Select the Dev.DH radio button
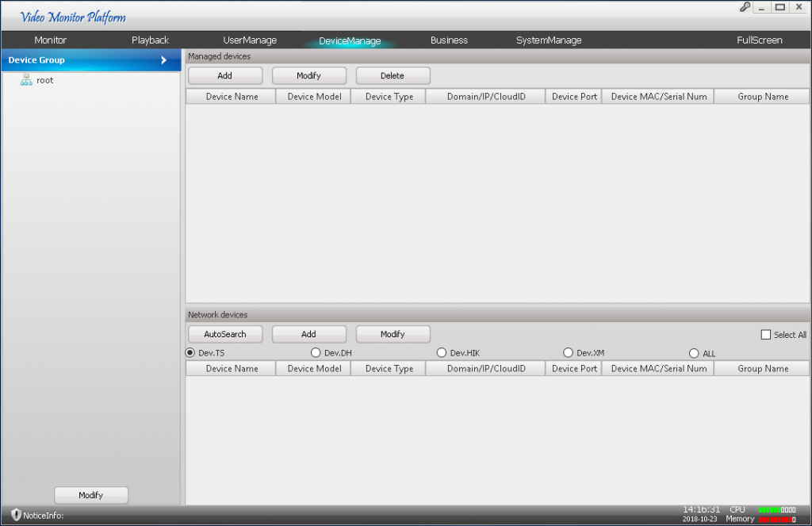This screenshot has height=526, width=812. pyautogui.click(x=315, y=352)
